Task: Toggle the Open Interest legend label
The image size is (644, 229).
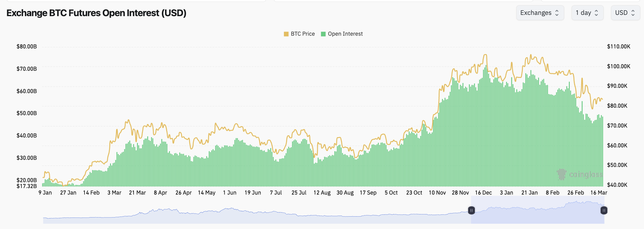Action: (345, 34)
